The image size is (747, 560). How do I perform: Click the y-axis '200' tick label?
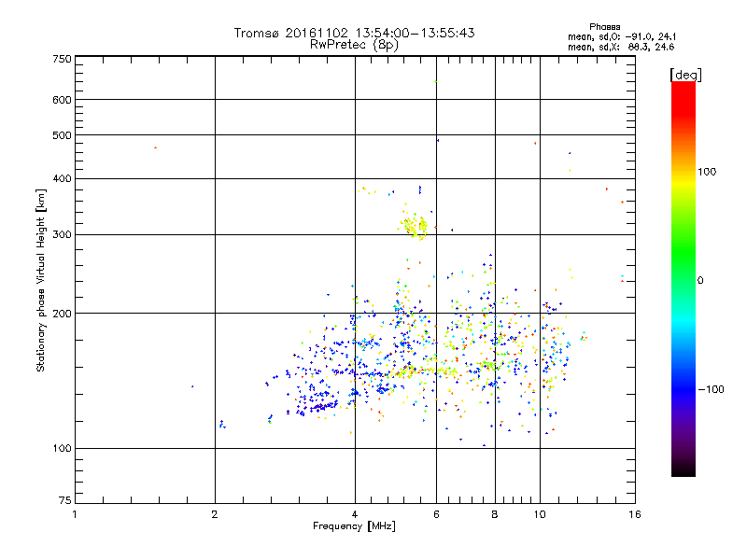pyautogui.click(x=62, y=314)
